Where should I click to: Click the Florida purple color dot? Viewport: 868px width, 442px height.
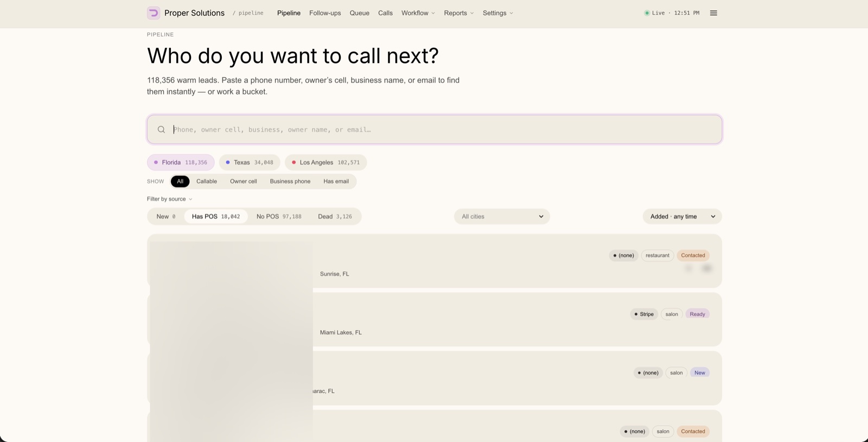pyautogui.click(x=156, y=162)
